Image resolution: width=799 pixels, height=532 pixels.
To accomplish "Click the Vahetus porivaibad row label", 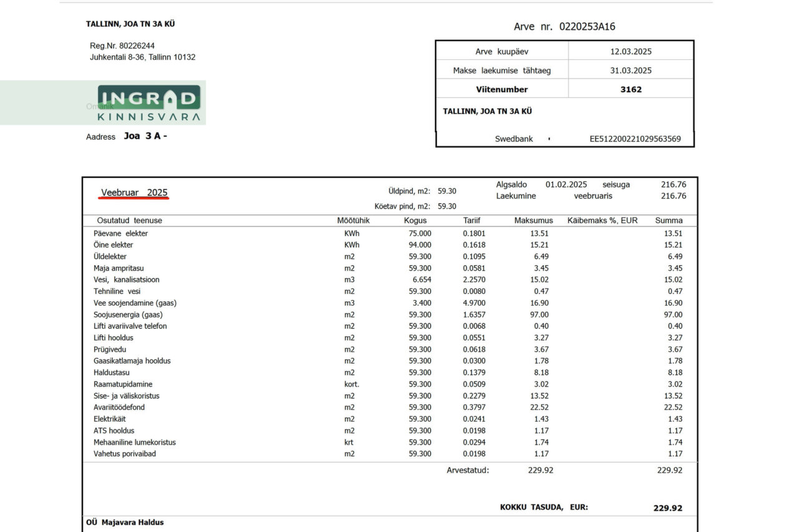I will (125, 453).
